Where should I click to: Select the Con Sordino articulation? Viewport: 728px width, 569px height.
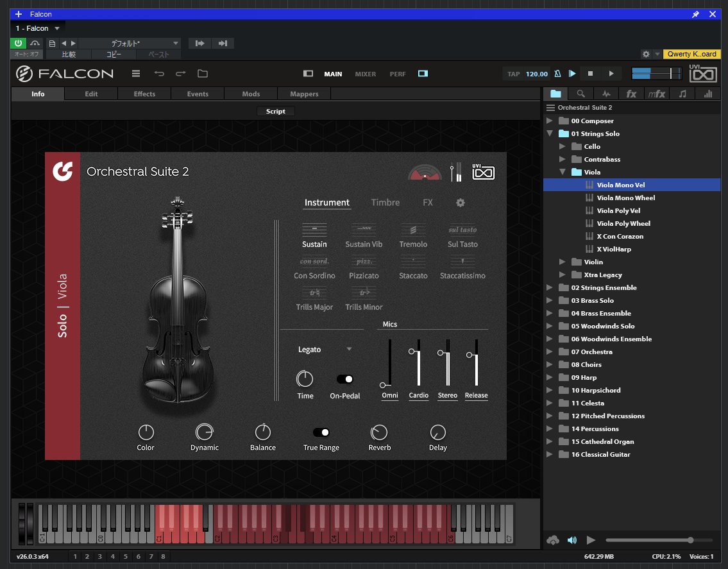click(314, 268)
